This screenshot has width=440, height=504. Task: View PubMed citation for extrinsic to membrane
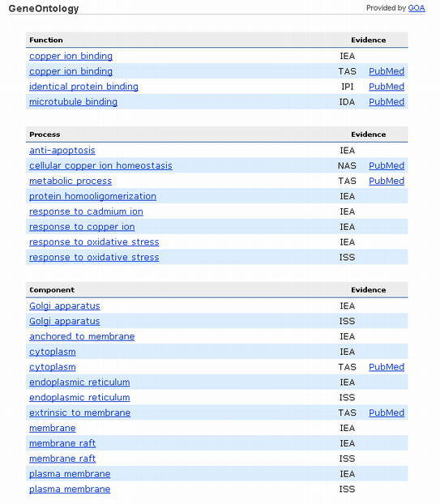point(387,412)
